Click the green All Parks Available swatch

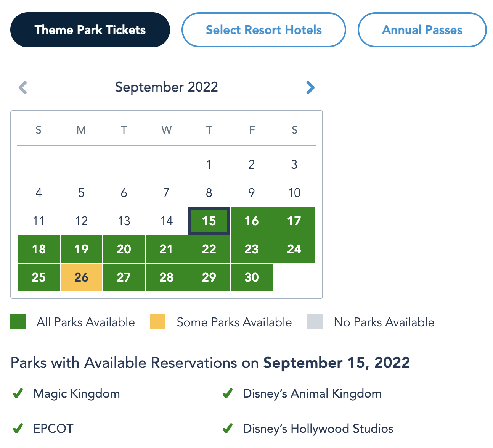click(18, 322)
